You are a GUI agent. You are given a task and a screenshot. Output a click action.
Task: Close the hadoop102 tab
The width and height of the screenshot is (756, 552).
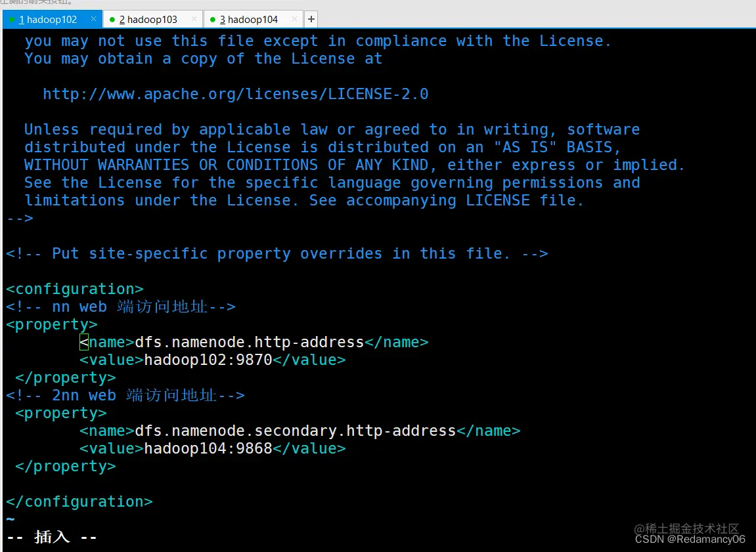click(x=93, y=19)
